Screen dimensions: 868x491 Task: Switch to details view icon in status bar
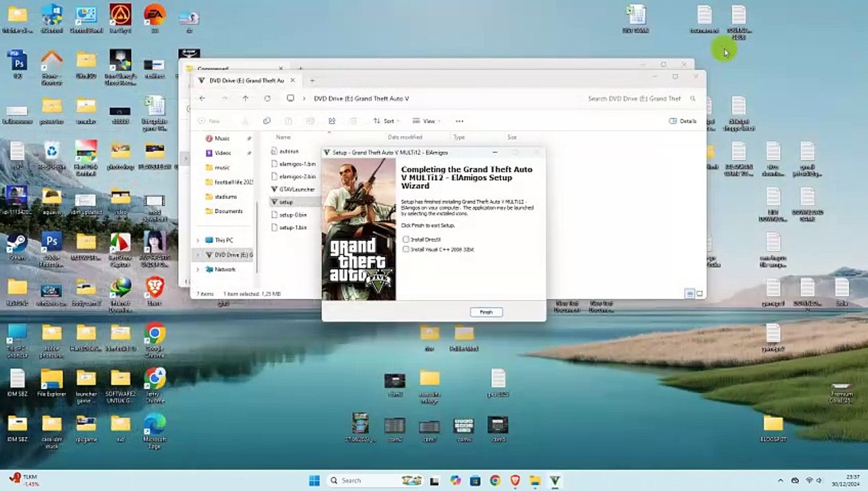(x=690, y=294)
